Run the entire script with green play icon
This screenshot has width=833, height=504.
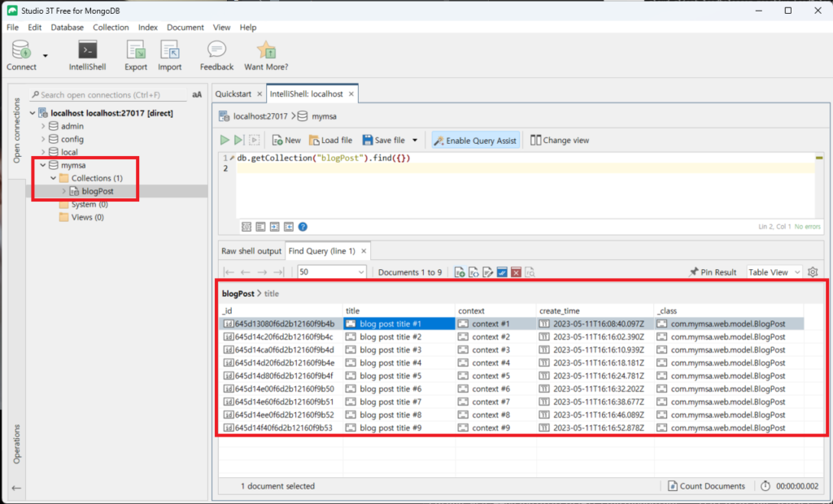pyautogui.click(x=225, y=140)
